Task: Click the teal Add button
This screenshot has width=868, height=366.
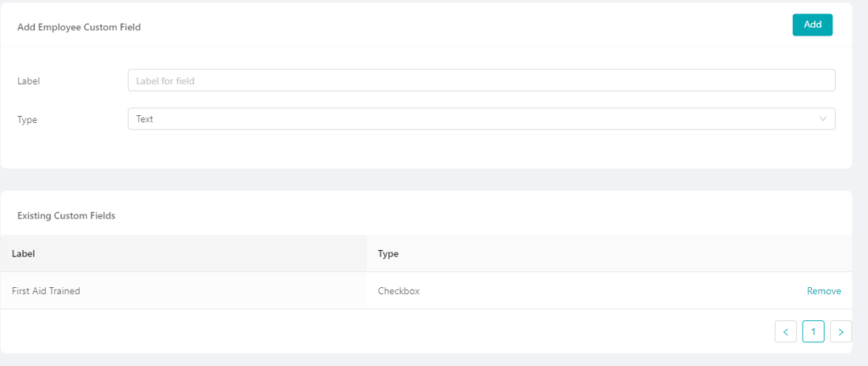Action: (x=812, y=25)
